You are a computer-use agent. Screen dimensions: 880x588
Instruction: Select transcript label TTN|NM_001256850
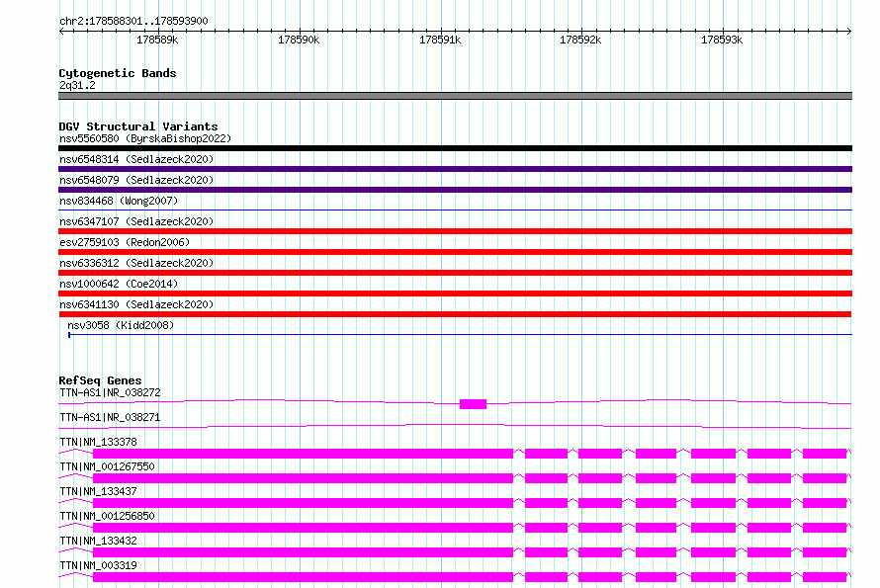(107, 516)
